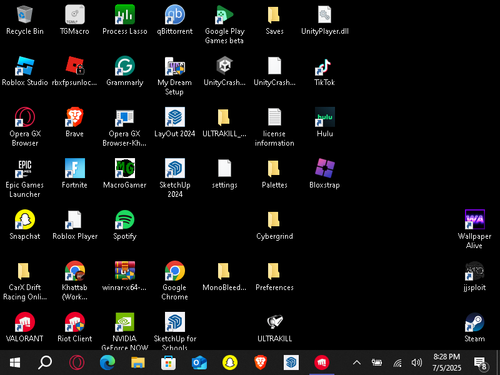Select SketchUp 2024 shortcut
The height and width of the screenshot is (375, 500).
(175, 168)
